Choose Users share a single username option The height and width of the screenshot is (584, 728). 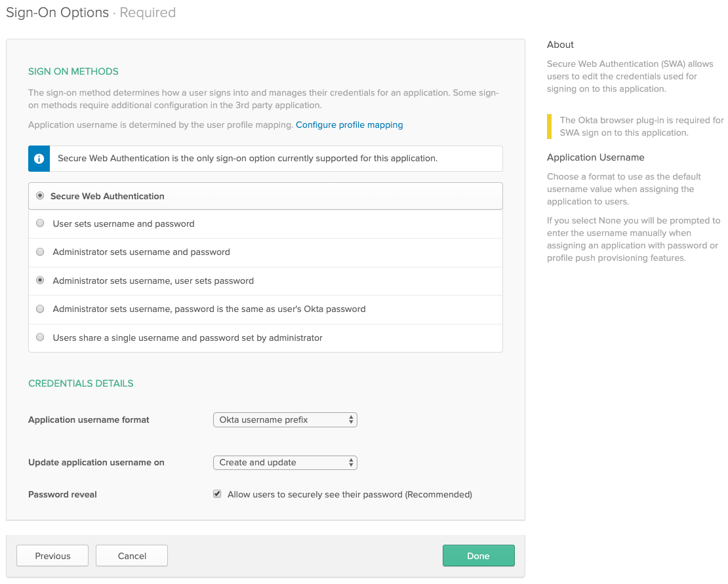pos(41,338)
